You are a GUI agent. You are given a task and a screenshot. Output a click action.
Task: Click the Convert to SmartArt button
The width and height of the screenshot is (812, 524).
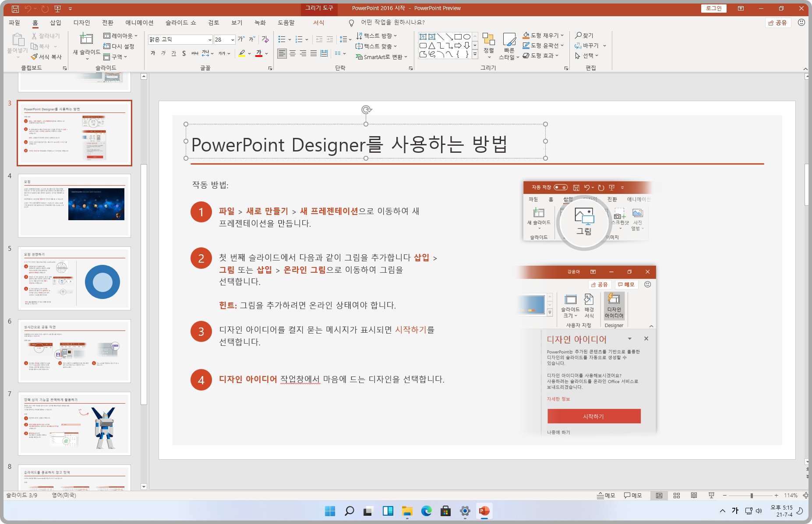click(381, 57)
